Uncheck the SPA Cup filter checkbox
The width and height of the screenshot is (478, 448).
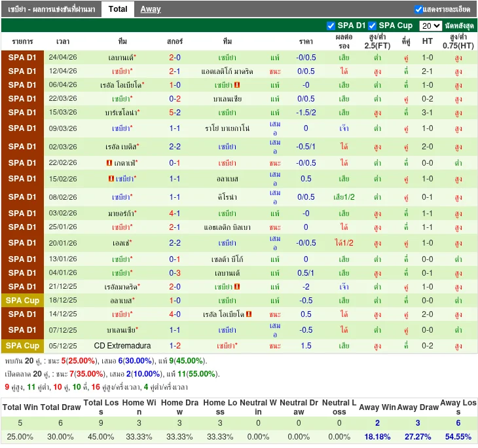pyautogui.click(x=372, y=26)
